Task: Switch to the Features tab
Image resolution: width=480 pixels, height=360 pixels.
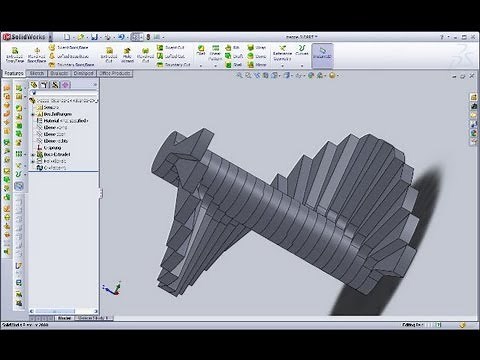Action: click(x=14, y=73)
